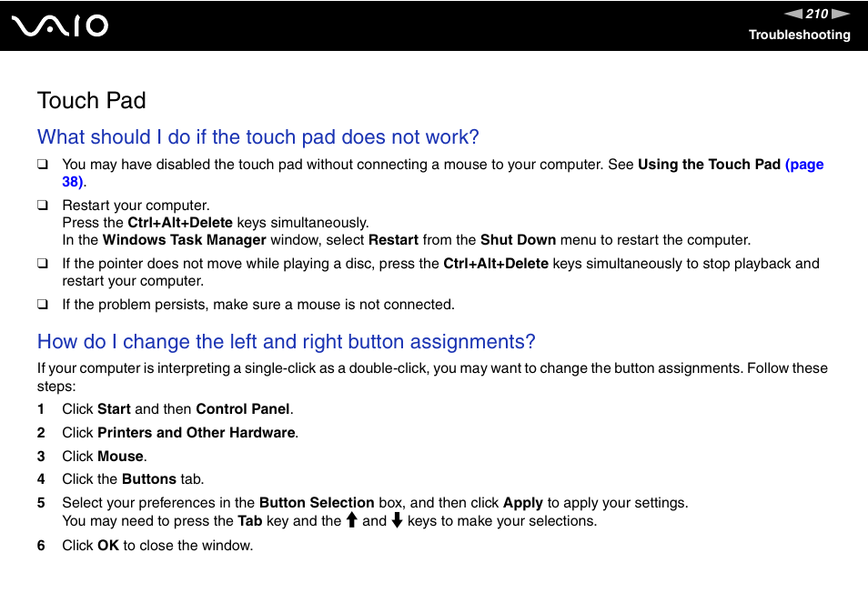Click step number 6 beside "Click OK"
Viewport: 868px width, 613px height.
click(x=41, y=546)
